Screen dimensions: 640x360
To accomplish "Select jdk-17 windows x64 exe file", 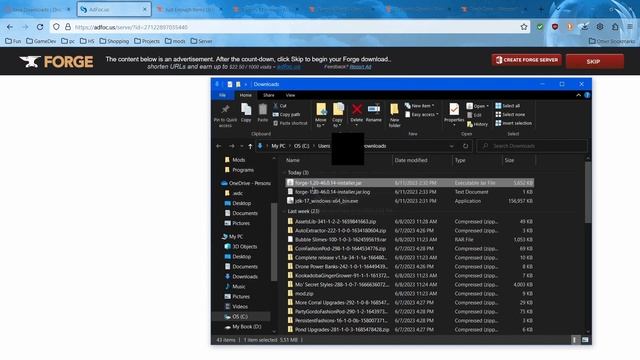I will click(409, 201).
